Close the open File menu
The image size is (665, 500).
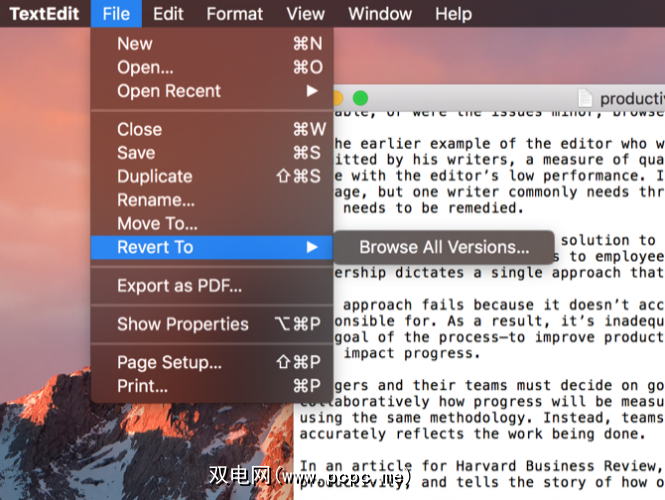pyautogui.click(x=116, y=14)
